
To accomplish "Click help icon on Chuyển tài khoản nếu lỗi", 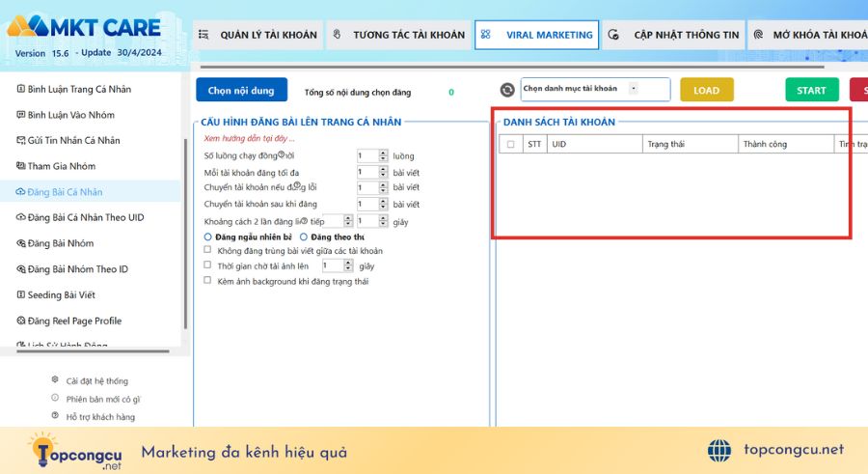I will (297, 185).
